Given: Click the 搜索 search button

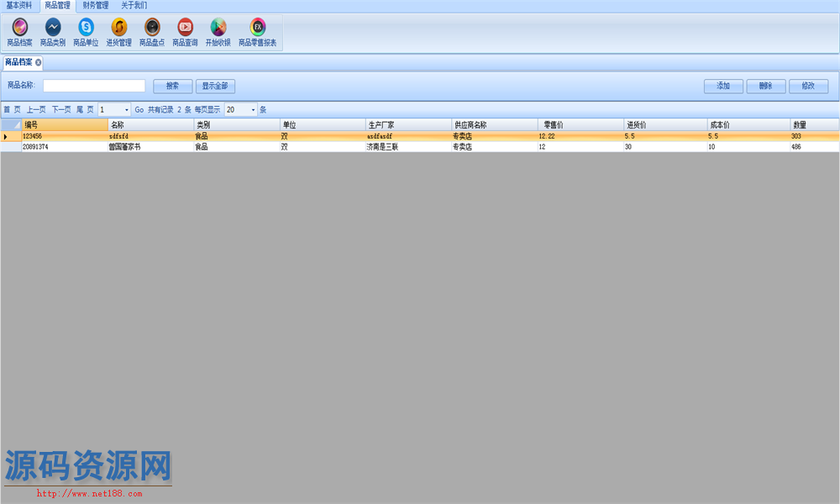Looking at the screenshot, I should (172, 86).
